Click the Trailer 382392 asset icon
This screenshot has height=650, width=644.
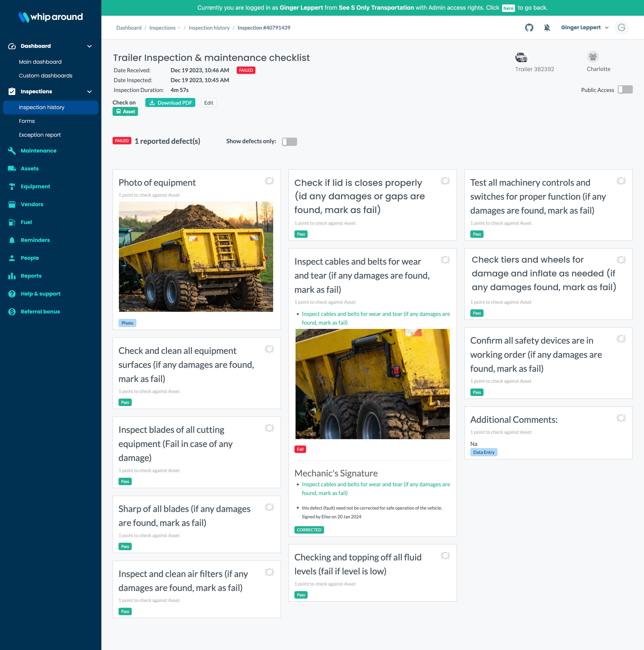[x=521, y=57]
